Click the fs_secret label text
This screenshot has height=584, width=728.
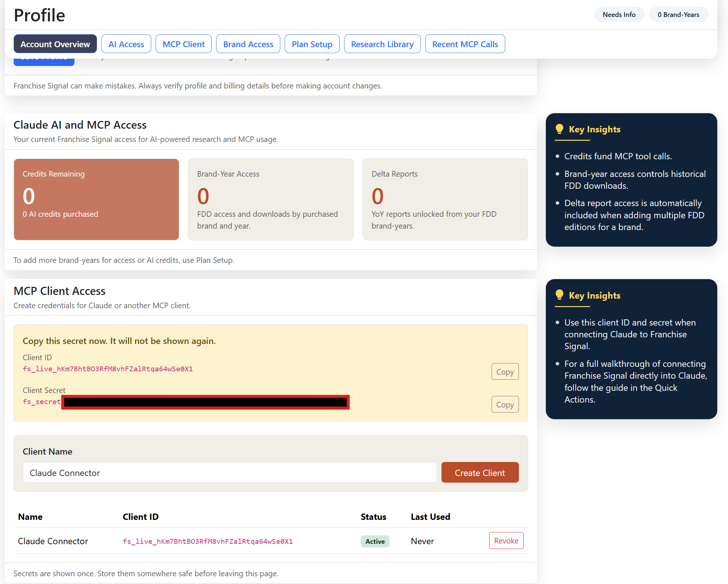42,402
